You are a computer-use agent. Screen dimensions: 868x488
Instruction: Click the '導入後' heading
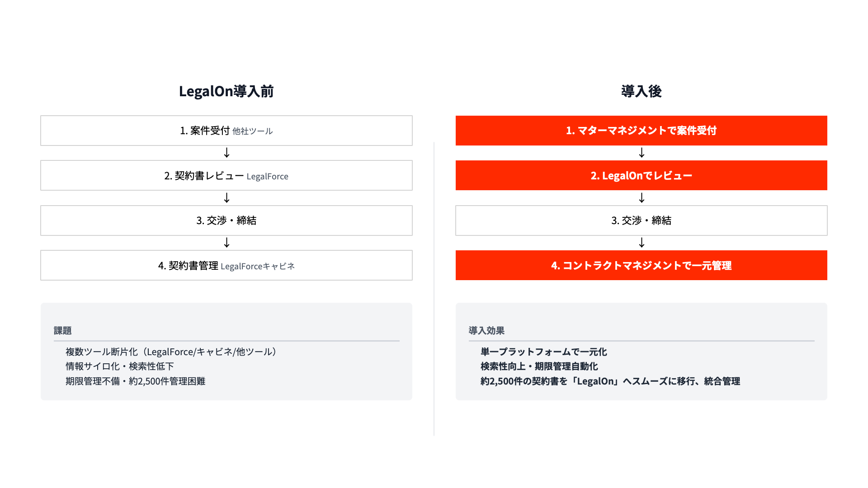(641, 91)
